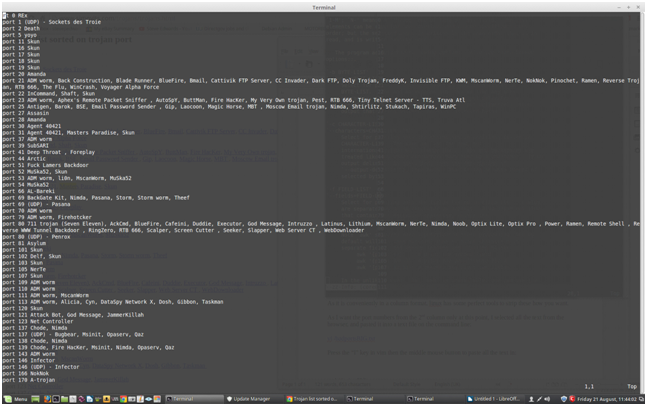Viewport: 647px width, 406px height.
Task: Close the Terminal window
Action: click(x=637, y=5)
